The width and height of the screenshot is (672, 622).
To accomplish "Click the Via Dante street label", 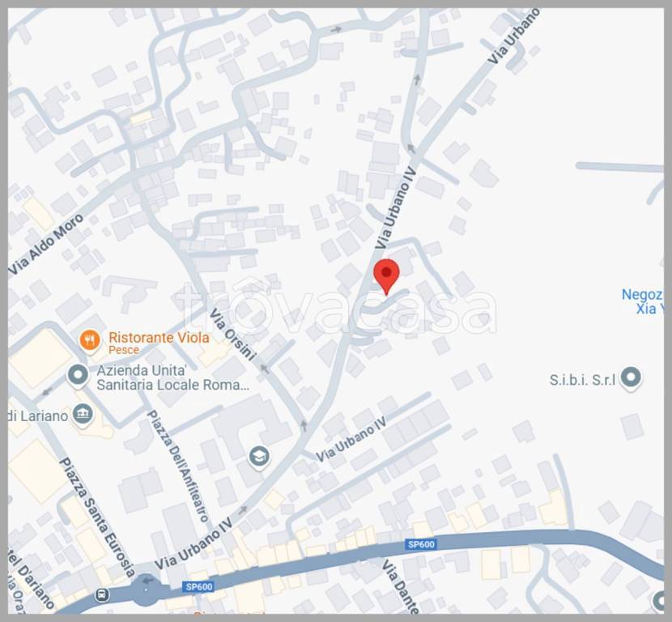I will pyautogui.click(x=400, y=586).
